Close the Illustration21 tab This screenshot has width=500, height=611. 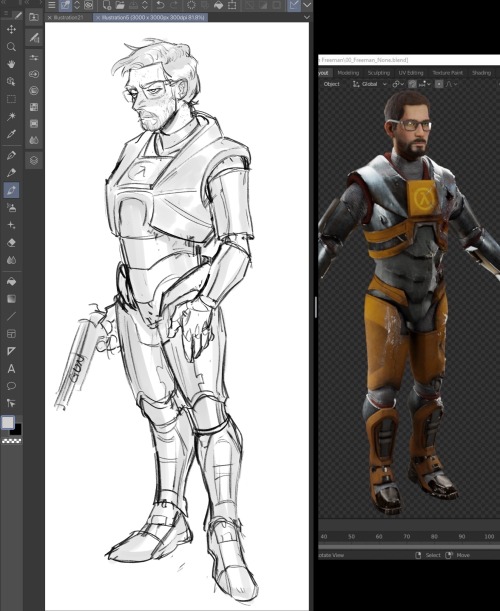click(49, 18)
